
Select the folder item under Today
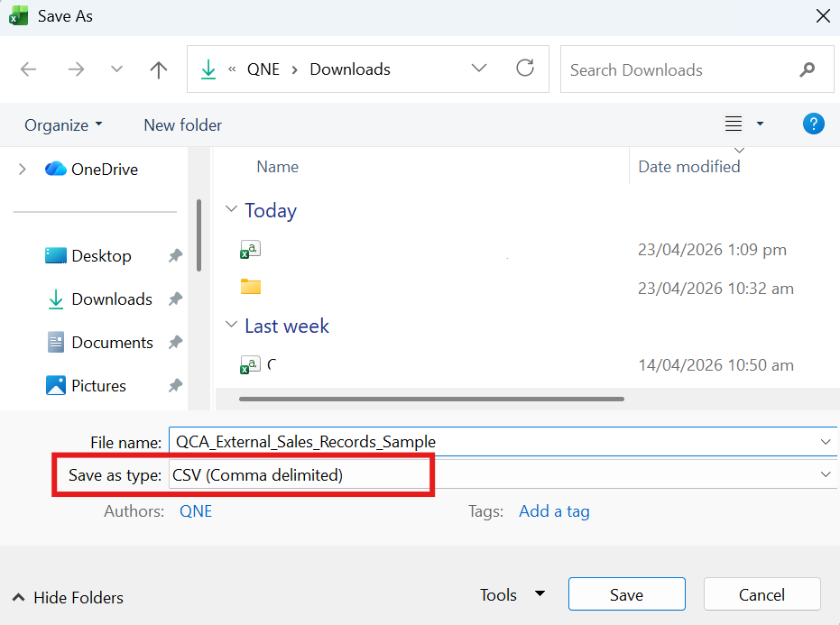point(251,288)
